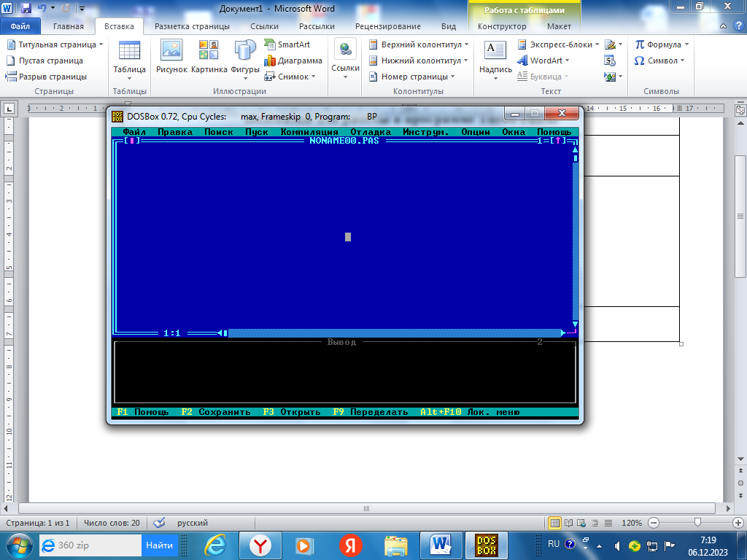Switch to Рецензирование tab
Image resolution: width=747 pixels, height=560 pixels.
pyautogui.click(x=388, y=26)
